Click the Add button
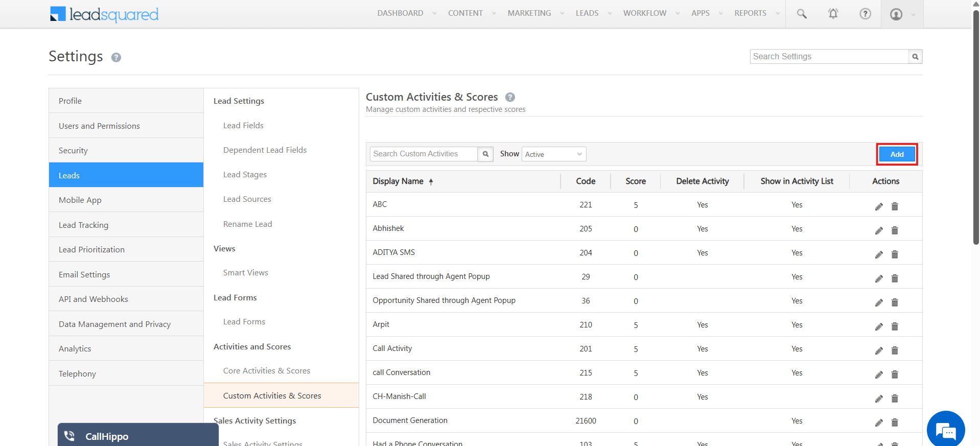The height and width of the screenshot is (446, 980). [x=897, y=154]
